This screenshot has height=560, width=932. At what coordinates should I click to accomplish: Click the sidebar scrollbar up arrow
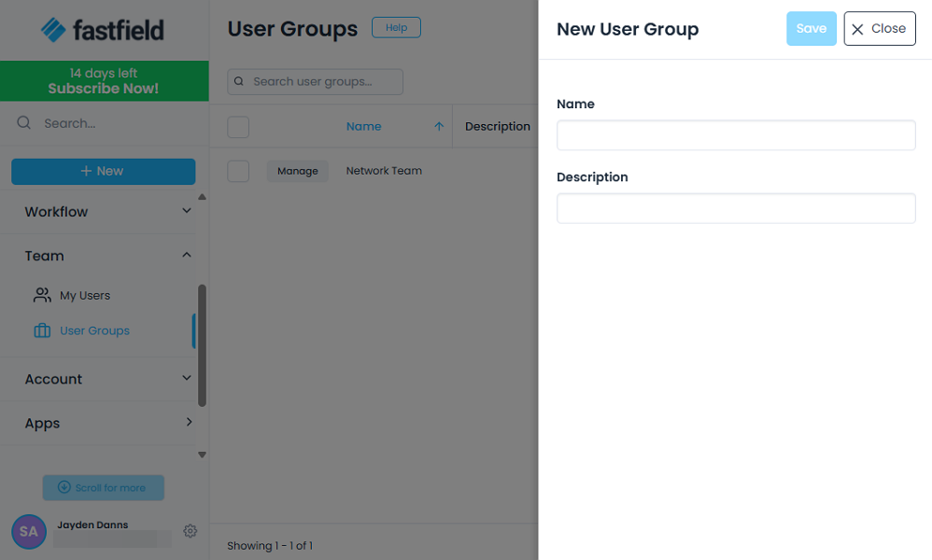[202, 197]
